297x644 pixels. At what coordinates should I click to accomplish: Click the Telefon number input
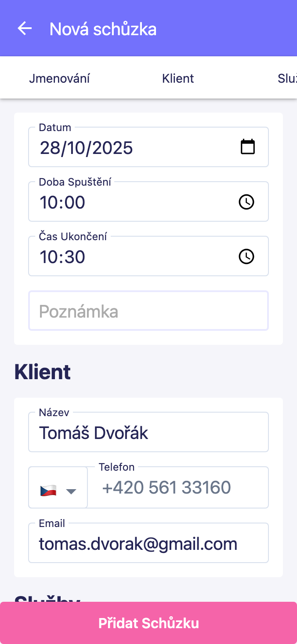tap(178, 487)
